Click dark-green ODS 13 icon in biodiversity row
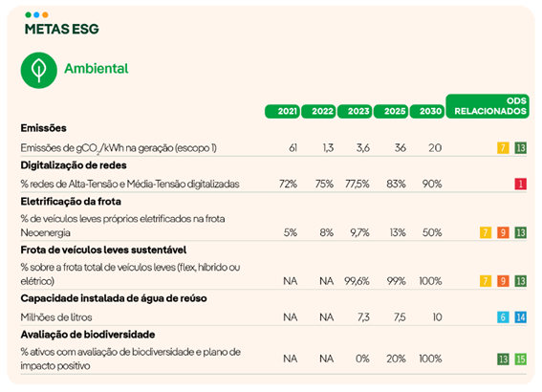Viewport: 542px width, 392px height. pos(503,359)
